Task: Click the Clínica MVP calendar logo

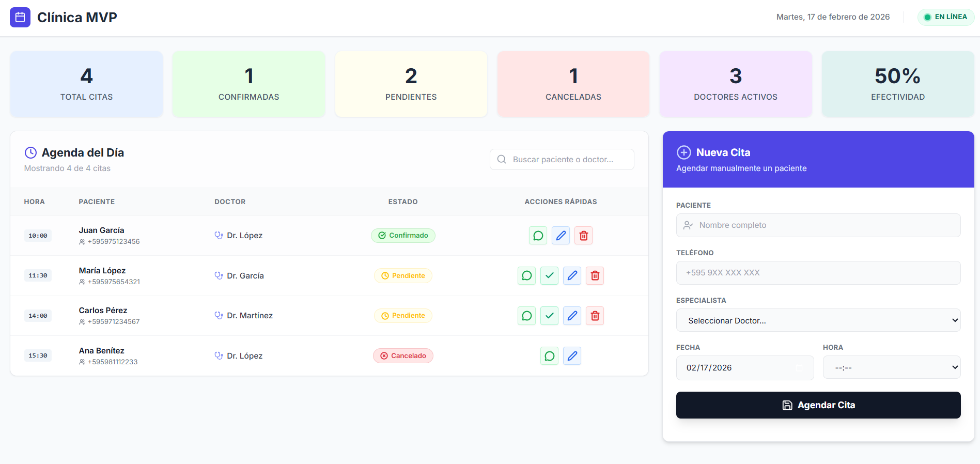Action: pyautogui.click(x=20, y=18)
